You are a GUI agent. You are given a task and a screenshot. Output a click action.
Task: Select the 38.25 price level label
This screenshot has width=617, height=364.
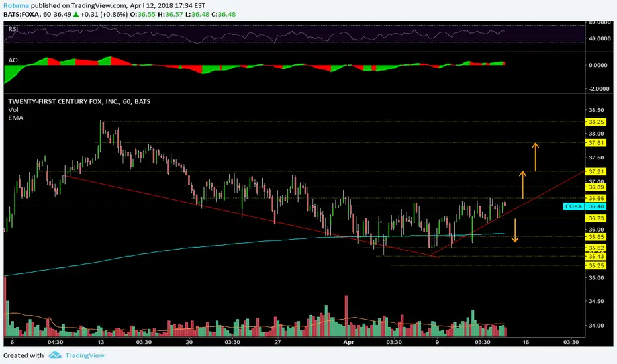tap(596, 122)
